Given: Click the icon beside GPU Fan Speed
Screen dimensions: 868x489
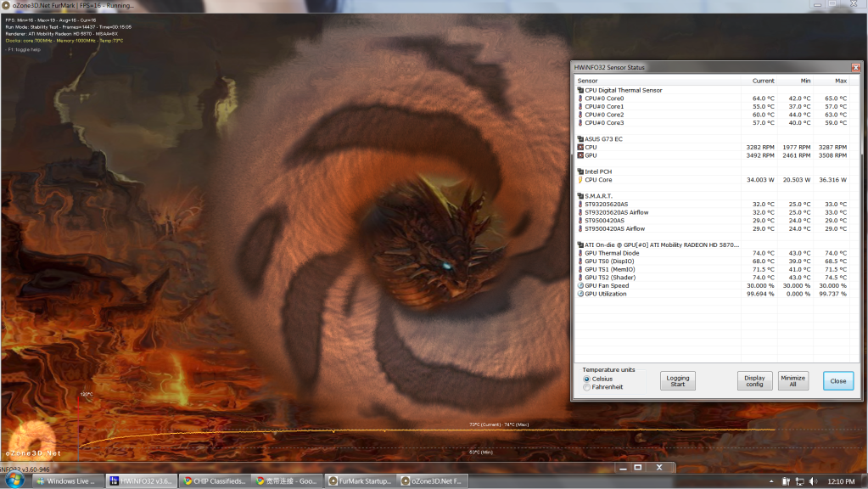Looking at the screenshot, I should click(580, 286).
